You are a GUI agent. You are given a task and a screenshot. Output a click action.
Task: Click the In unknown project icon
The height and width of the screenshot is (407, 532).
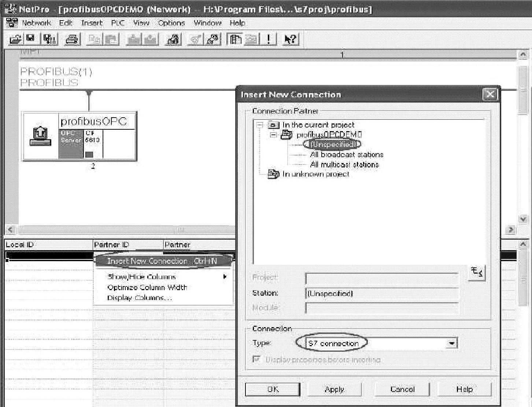coord(273,174)
